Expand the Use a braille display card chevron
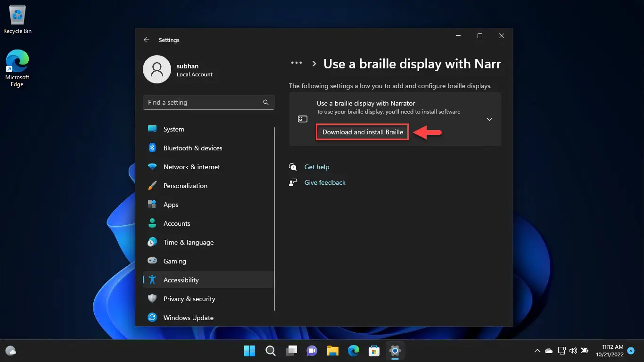 [x=489, y=119]
